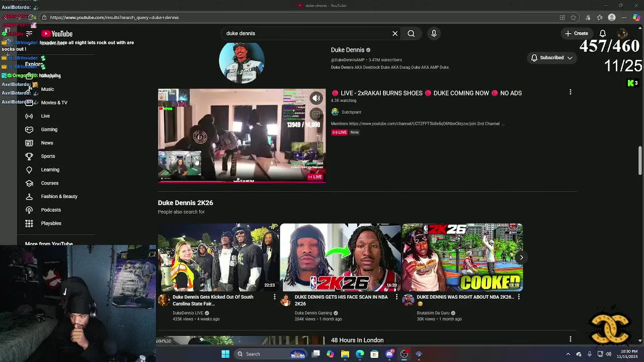
Task: Open the YouTube account avatar menu
Action: pyautogui.click(x=622, y=33)
